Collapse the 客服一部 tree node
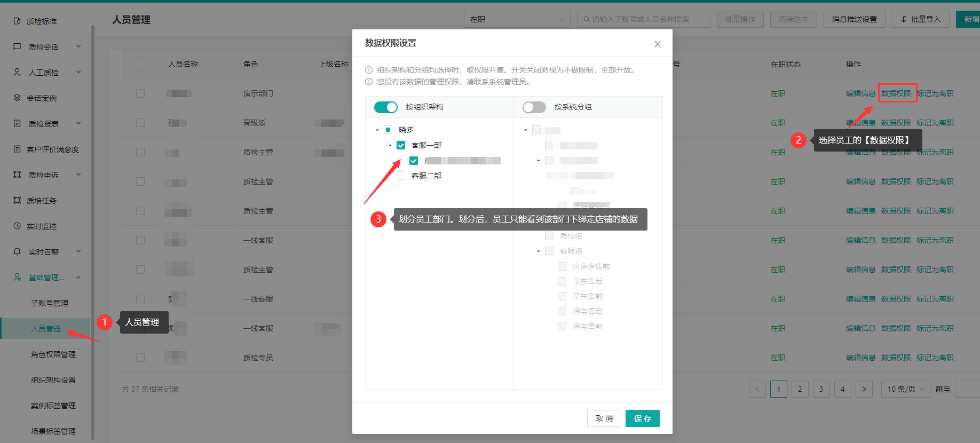This screenshot has height=443, width=980. click(x=390, y=145)
